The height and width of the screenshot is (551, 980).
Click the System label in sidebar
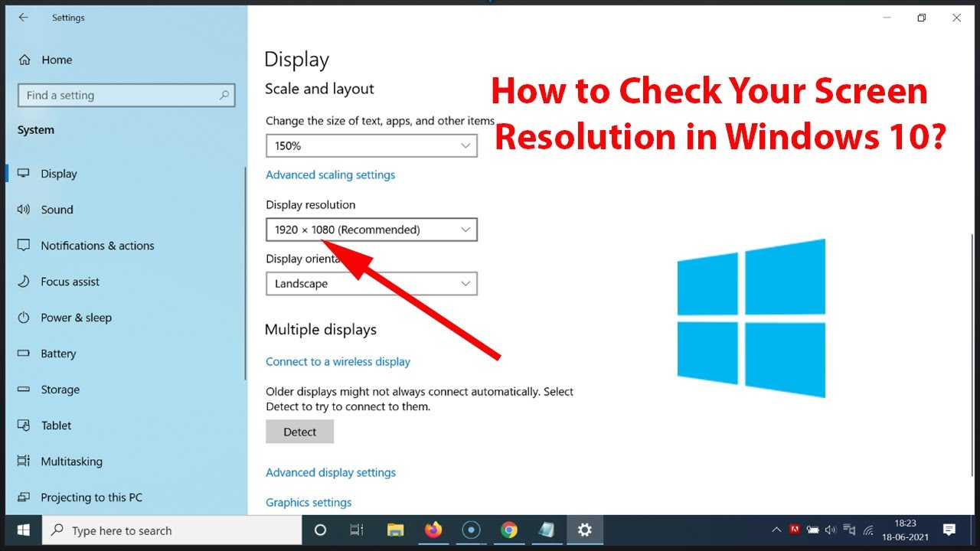[x=36, y=130]
